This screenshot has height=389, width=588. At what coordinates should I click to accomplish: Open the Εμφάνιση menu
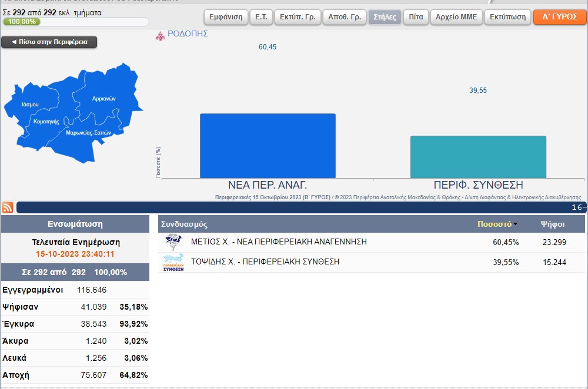point(226,17)
